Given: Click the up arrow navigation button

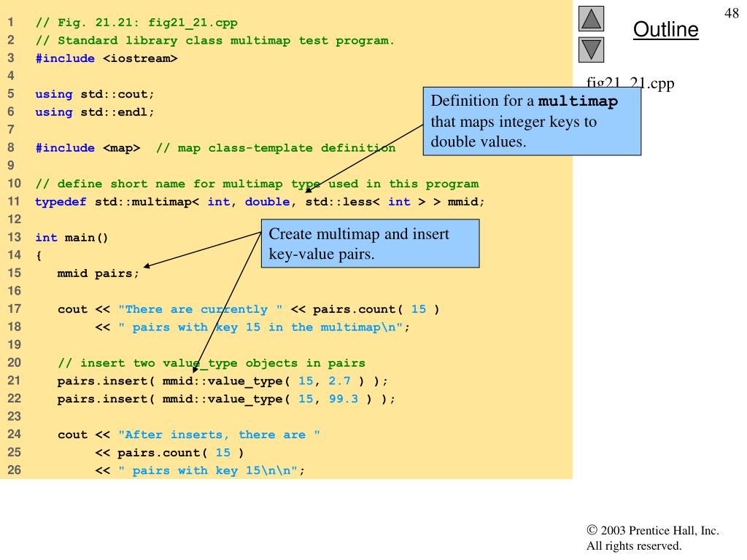Looking at the screenshot, I should (x=591, y=18).
